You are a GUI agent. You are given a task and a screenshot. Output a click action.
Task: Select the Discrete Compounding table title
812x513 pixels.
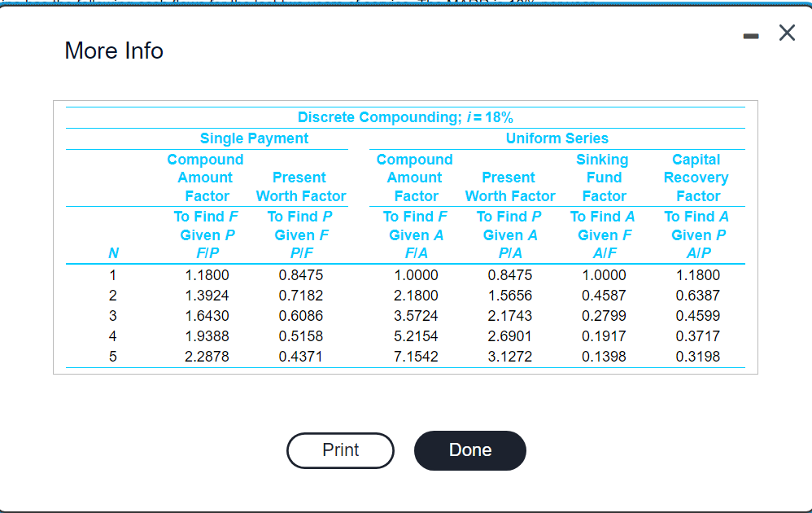click(404, 116)
